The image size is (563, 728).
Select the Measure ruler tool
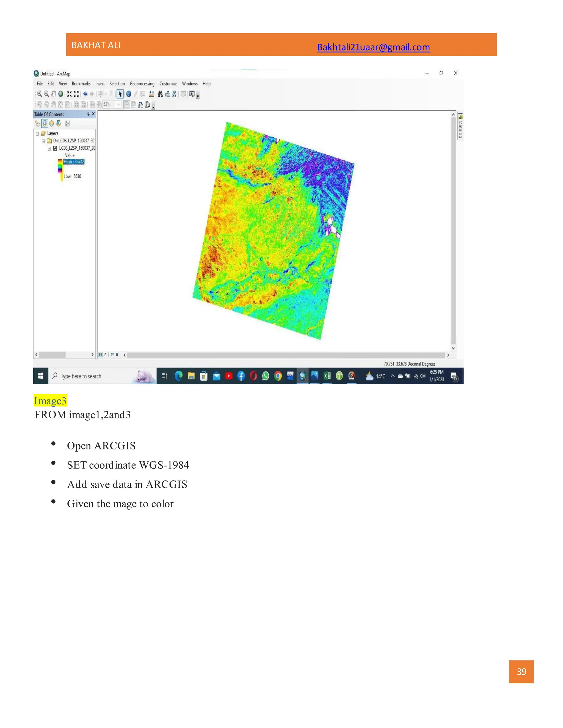point(152,94)
